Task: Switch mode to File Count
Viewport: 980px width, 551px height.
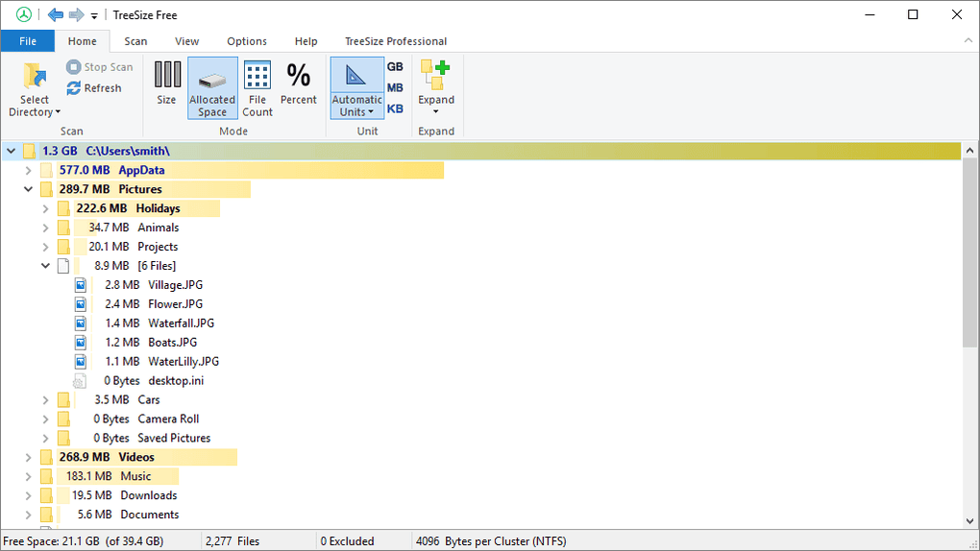Action: point(257,88)
